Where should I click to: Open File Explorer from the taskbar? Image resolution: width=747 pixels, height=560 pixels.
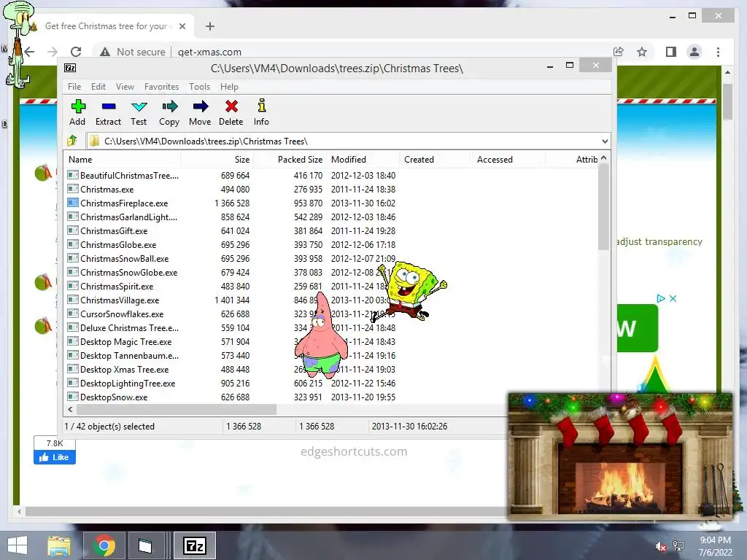click(58, 545)
